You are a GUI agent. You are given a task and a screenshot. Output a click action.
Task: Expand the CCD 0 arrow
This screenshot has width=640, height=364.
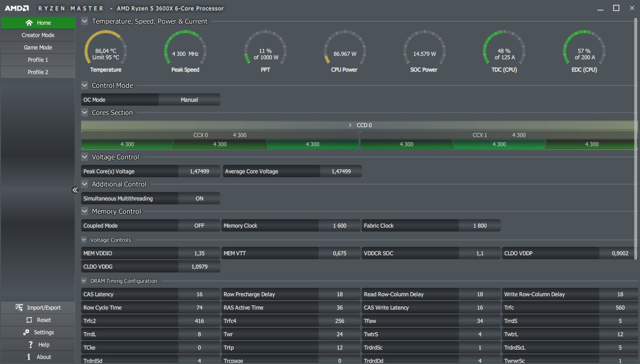350,125
